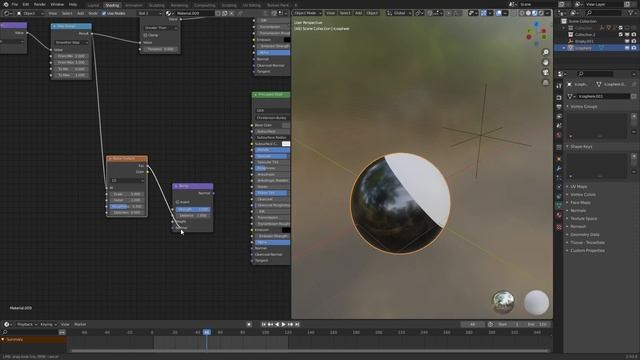The image size is (640, 360).
Task: Toggle camera view icon in viewport
Action: (546, 72)
